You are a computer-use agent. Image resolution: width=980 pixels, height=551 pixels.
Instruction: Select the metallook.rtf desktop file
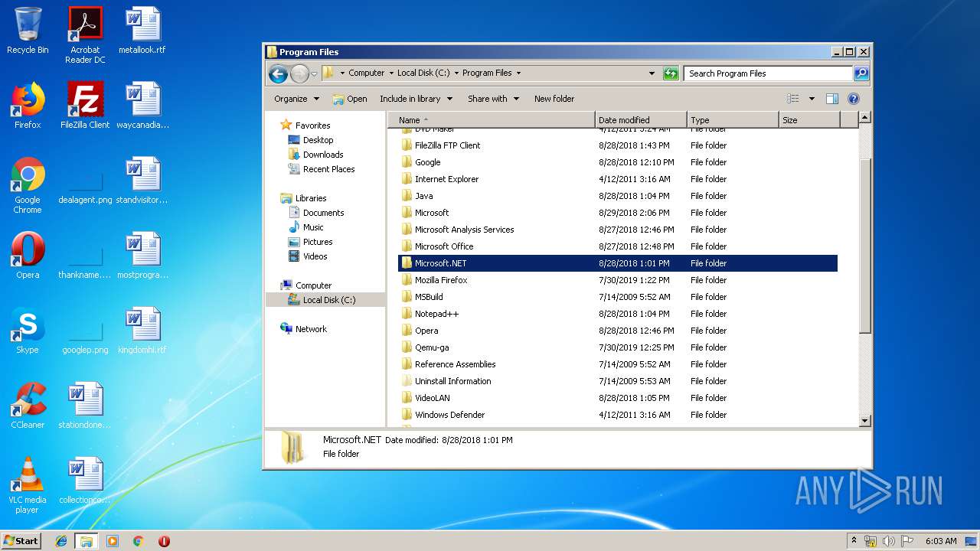click(142, 31)
